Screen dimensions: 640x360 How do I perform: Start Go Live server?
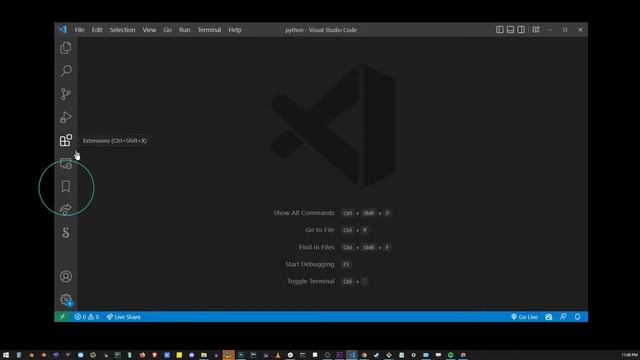524,317
